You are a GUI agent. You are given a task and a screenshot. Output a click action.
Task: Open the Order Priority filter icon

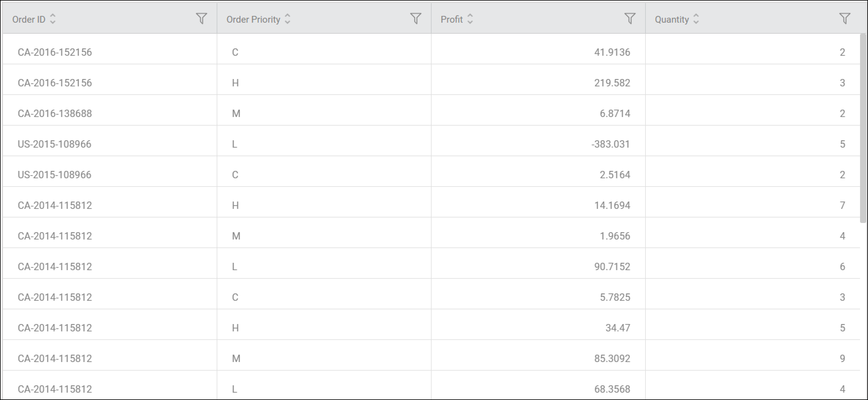point(415,19)
